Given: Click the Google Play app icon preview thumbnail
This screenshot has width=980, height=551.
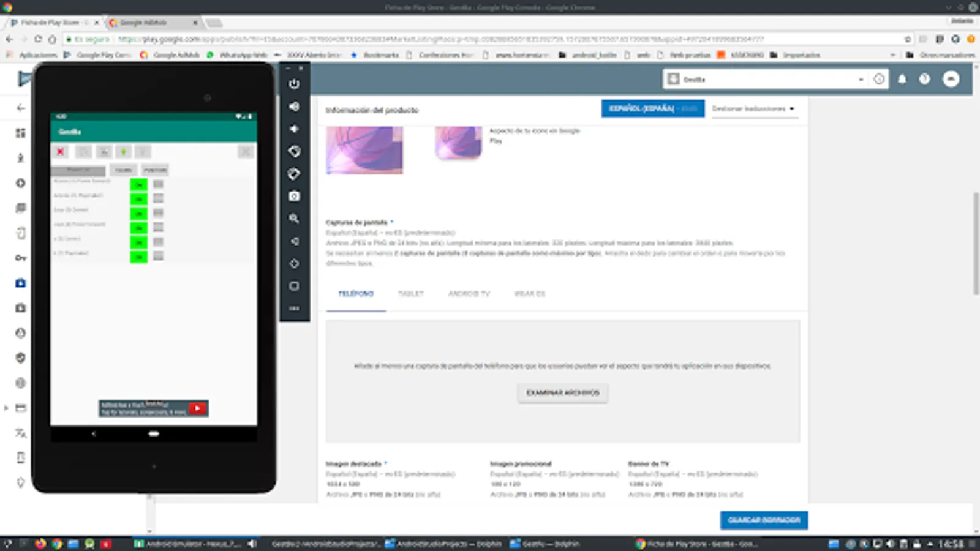Looking at the screenshot, I should pyautogui.click(x=458, y=143).
